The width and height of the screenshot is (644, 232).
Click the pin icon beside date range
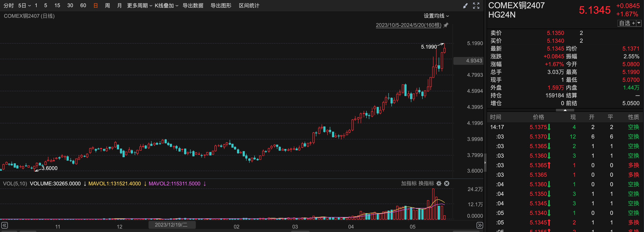click(446, 25)
